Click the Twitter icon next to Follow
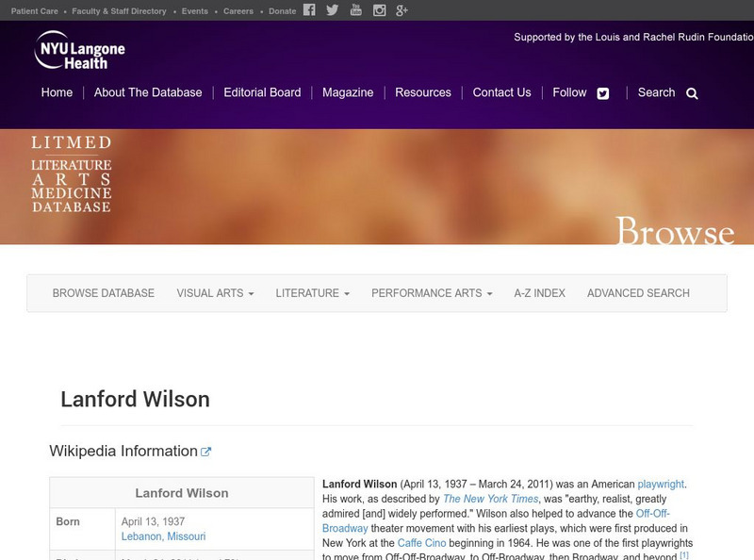This screenshot has height=560, width=754. point(602,92)
